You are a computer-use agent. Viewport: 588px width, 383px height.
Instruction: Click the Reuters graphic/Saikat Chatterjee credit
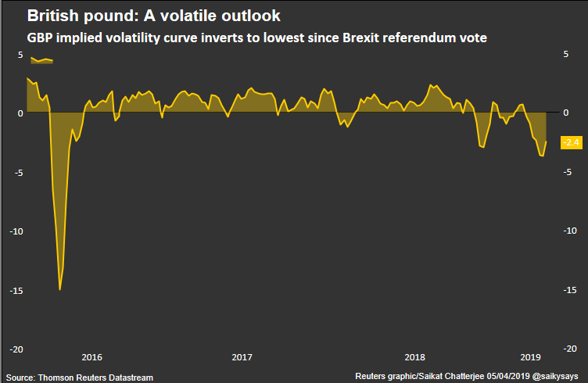pyautogui.click(x=425, y=377)
